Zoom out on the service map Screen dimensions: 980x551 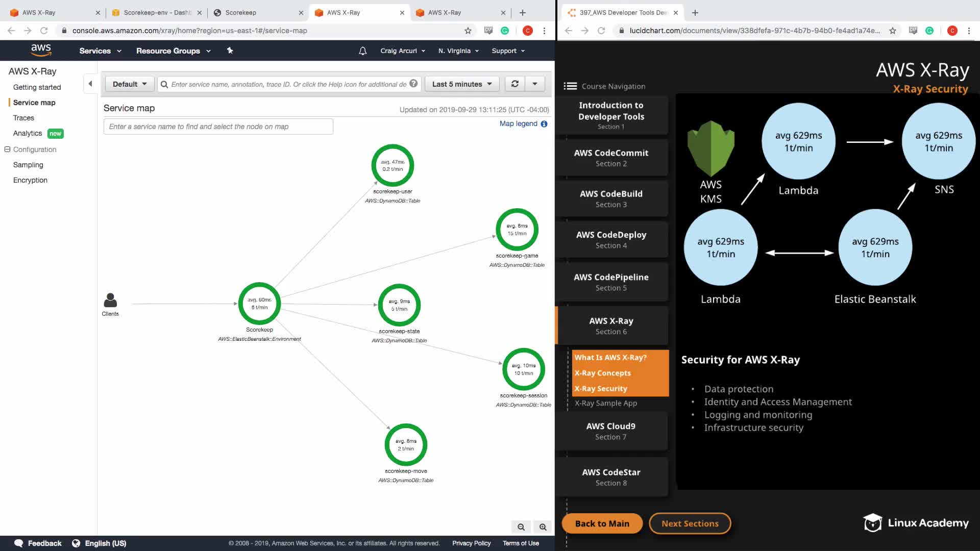click(521, 527)
